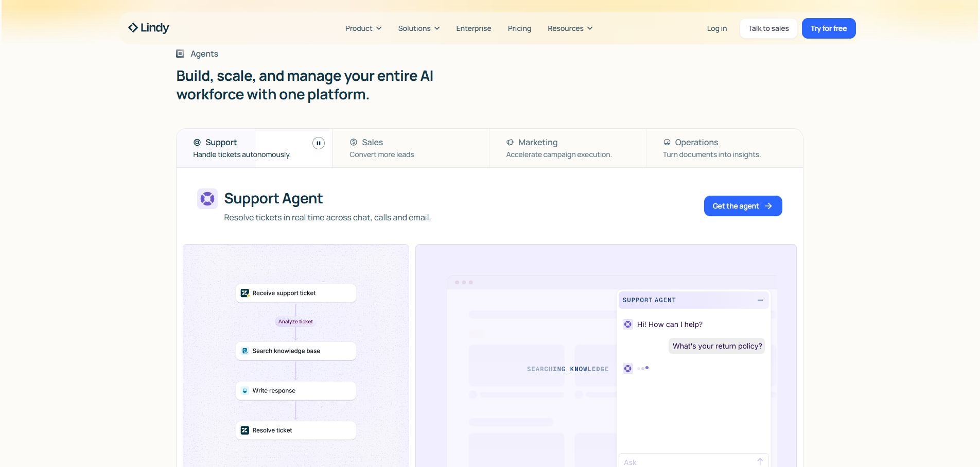This screenshot has width=980, height=467.
Task: Click the Get the agent button
Action: click(743, 205)
